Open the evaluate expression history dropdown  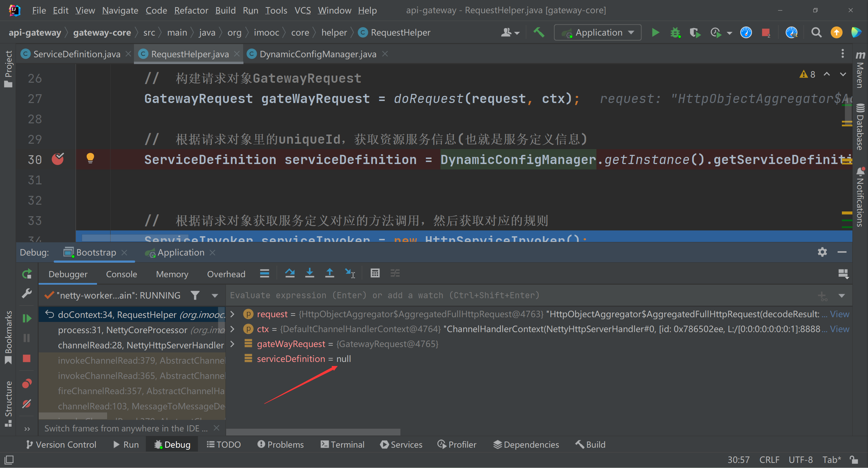tap(841, 296)
